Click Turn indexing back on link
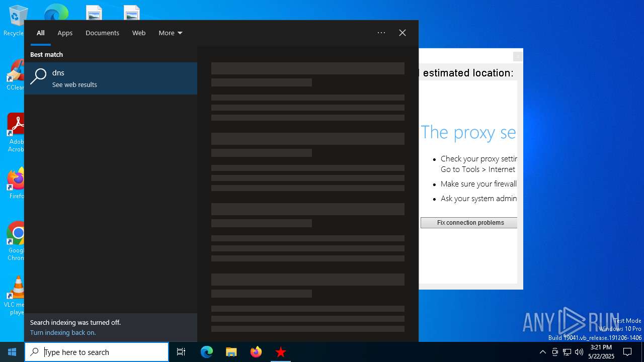Viewport: 644px width, 362px height. [63, 333]
